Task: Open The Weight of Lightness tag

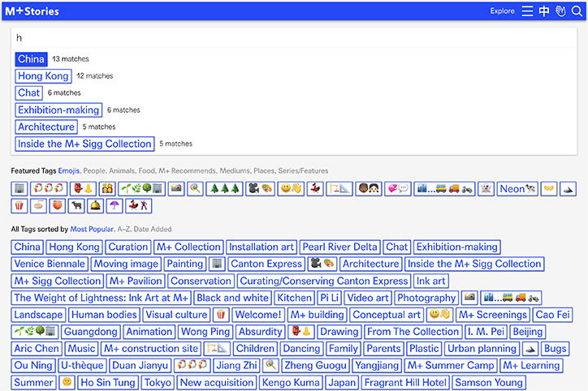Action: click(102, 298)
